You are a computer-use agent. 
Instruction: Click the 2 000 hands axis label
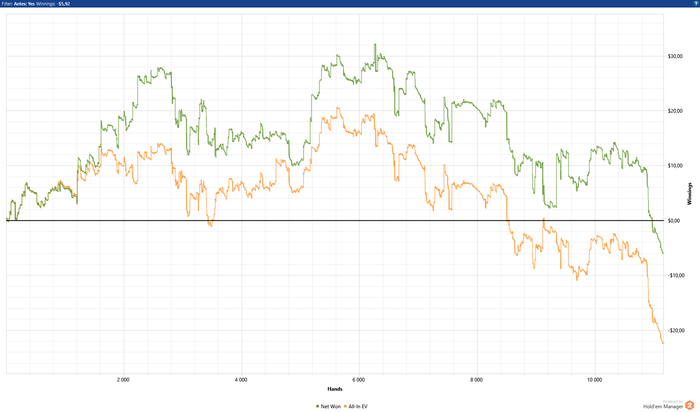123,380
